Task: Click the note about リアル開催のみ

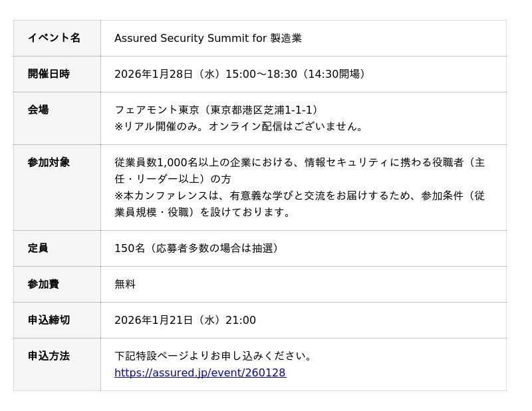Action: click(x=240, y=126)
